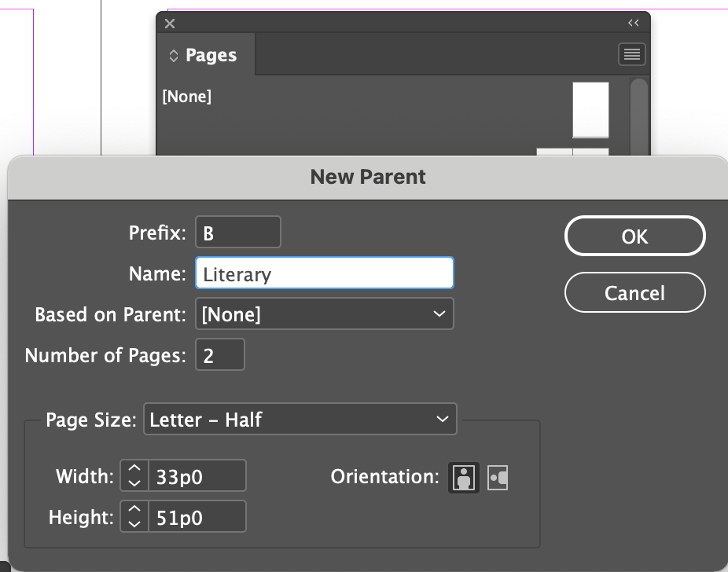Close the Pages panel with X icon
The height and width of the screenshot is (572, 728).
click(x=170, y=24)
